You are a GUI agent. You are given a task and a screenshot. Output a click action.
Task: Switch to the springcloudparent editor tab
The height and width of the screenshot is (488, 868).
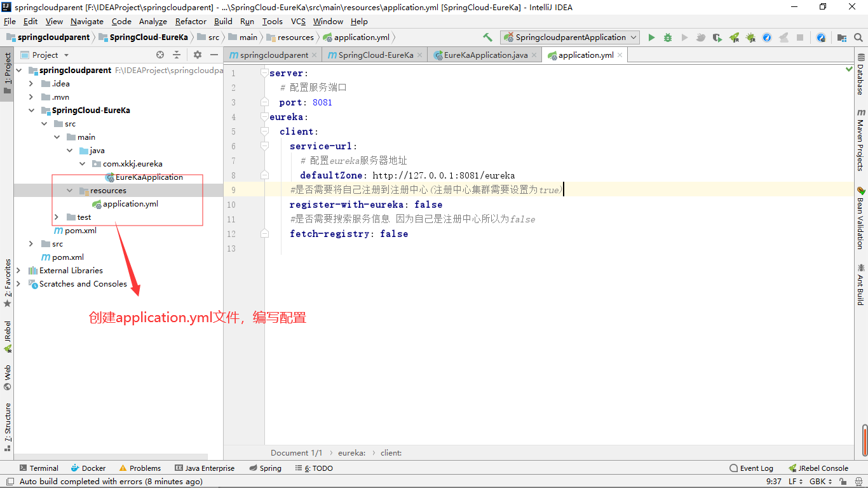[274, 55]
